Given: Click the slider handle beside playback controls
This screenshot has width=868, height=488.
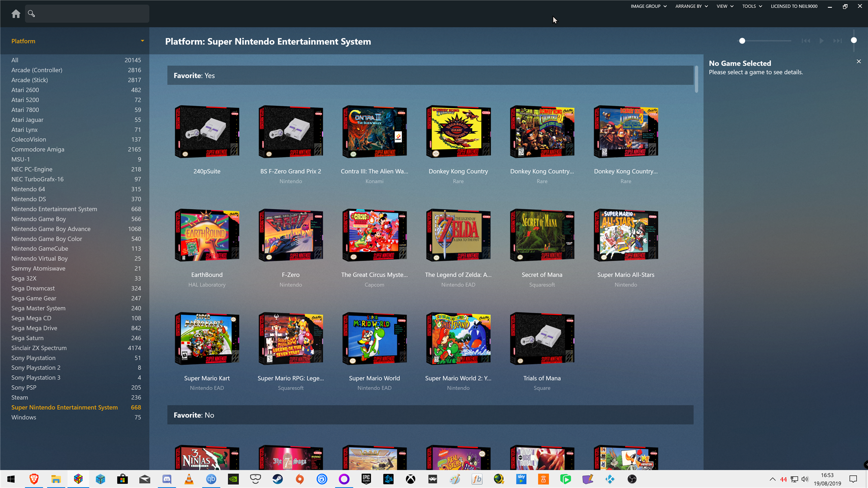Looking at the screenshot, I should click(x=742, y=41).
